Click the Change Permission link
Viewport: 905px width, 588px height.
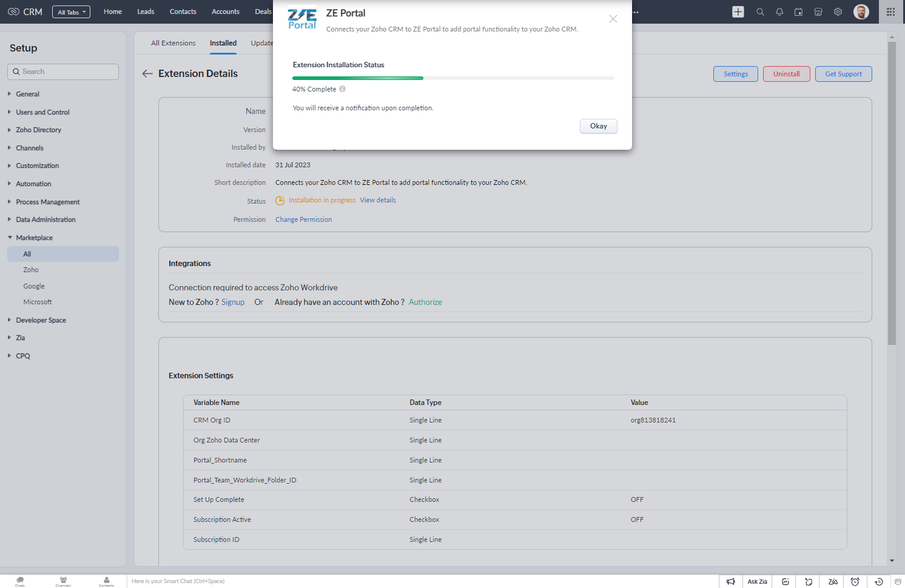[303, 219]
